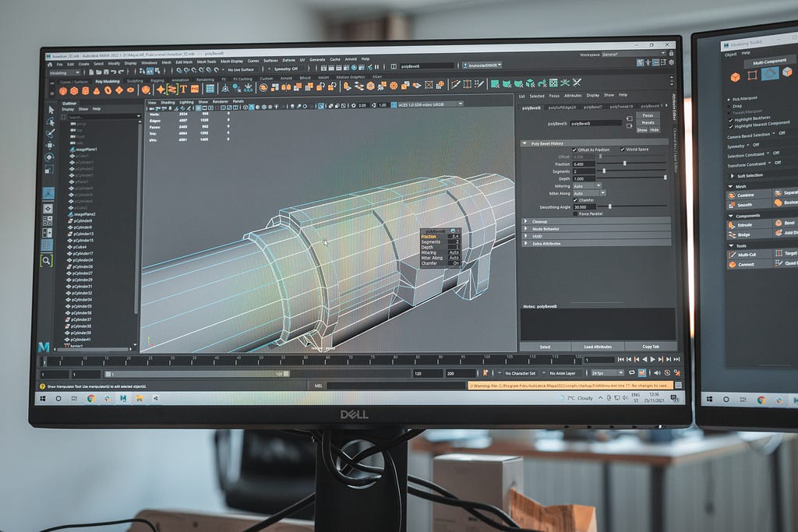Switch to the polySoftEdge24 attribute tab
This screenshot has height=532, width=798.
pos(562,107)
